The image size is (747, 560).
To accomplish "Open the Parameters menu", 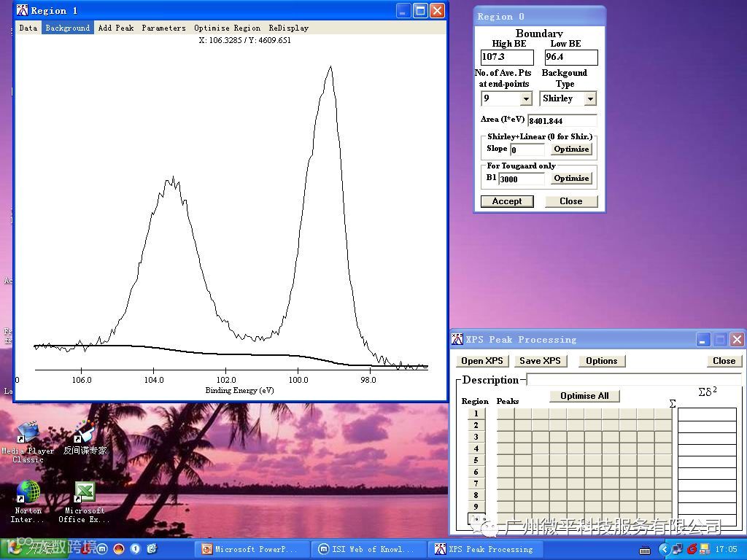I will pos(163,28).
